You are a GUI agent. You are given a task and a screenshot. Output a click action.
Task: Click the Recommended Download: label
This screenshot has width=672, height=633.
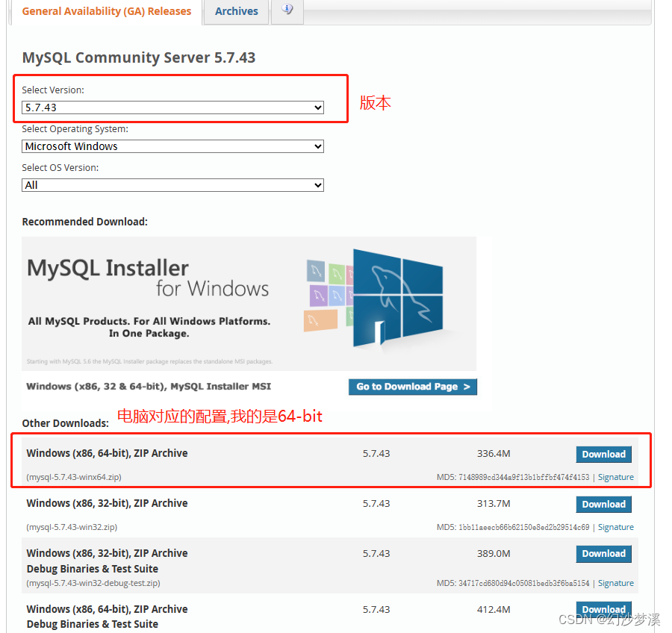(x=85, y=222)
